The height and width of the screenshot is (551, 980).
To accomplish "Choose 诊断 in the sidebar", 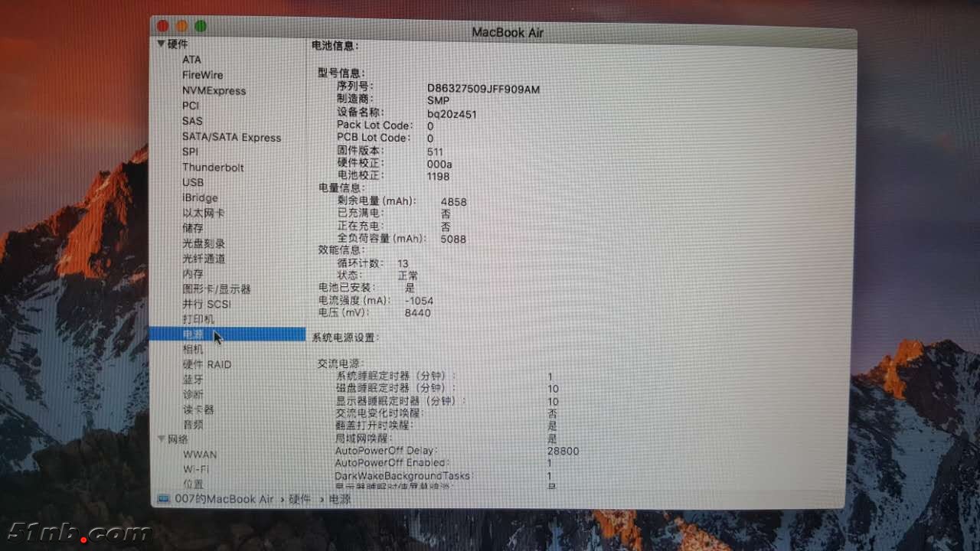I will (193, 395).
